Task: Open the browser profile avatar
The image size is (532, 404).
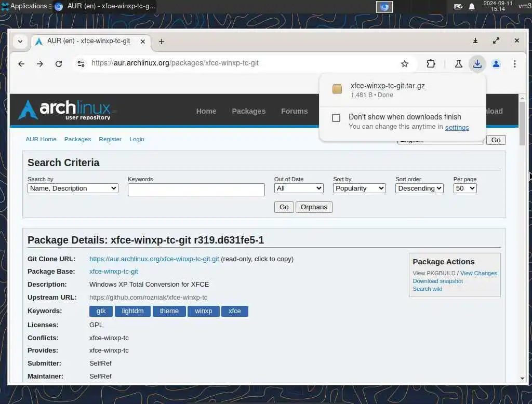Action: coord(496,64)
